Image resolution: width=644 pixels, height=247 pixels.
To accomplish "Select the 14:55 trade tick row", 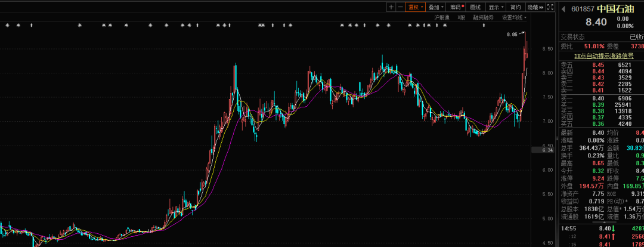I will (x=602, y=229).
